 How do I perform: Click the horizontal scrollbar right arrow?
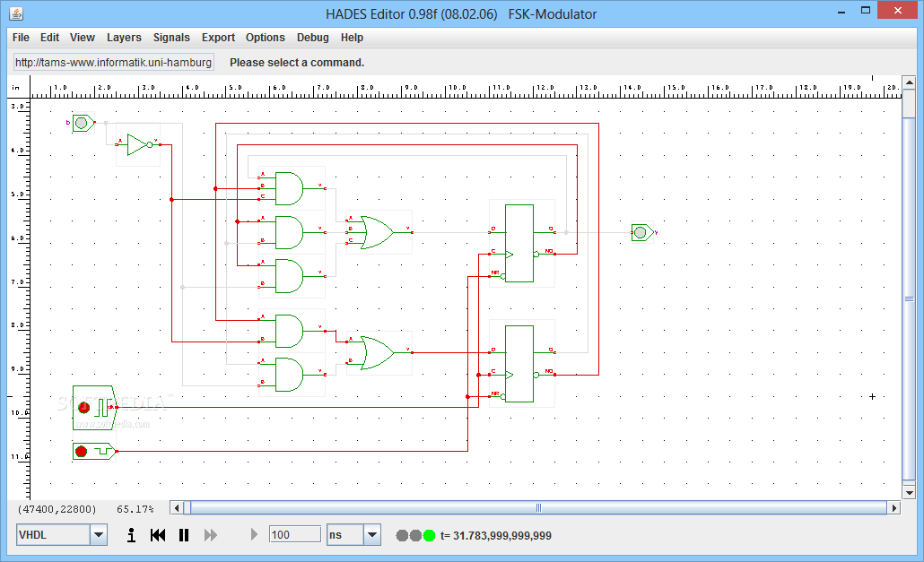coord(894,508)
